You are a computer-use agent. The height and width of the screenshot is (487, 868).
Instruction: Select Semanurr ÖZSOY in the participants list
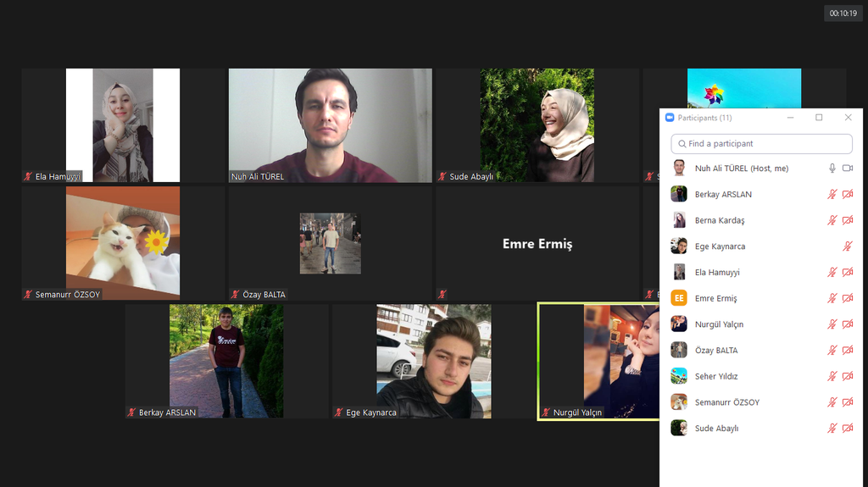(726, 402)
